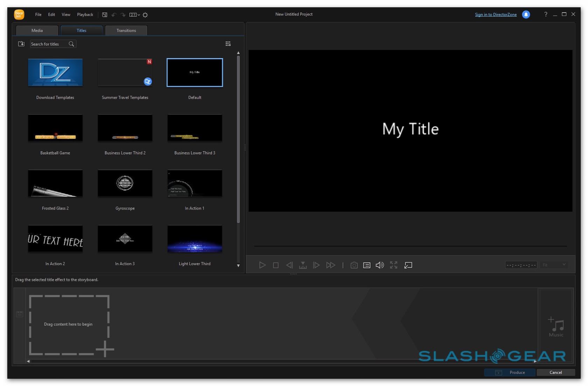Click the undock preview window icon
This screenshot has width=588, height=386.
pos(408,265)
